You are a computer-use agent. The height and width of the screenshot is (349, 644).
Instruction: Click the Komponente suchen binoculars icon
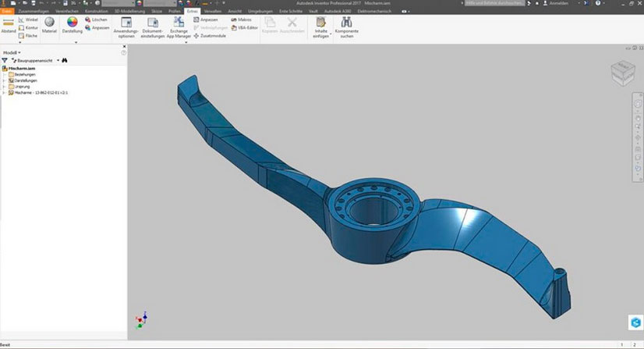click(x=346, y=25)
